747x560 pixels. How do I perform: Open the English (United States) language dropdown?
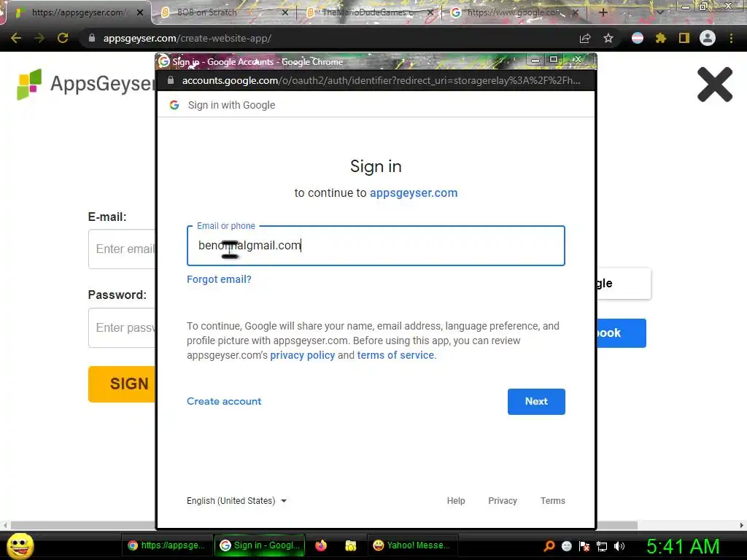[x=237, y=500]
